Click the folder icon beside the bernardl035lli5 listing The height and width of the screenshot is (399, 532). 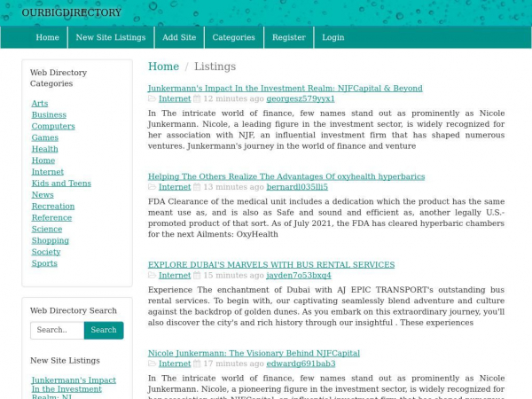[x=152, y=187]
